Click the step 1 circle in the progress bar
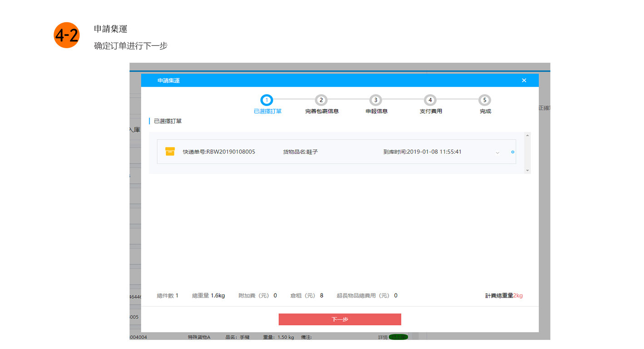The width and height of the screenshot is (644, 349). [267, 100]
